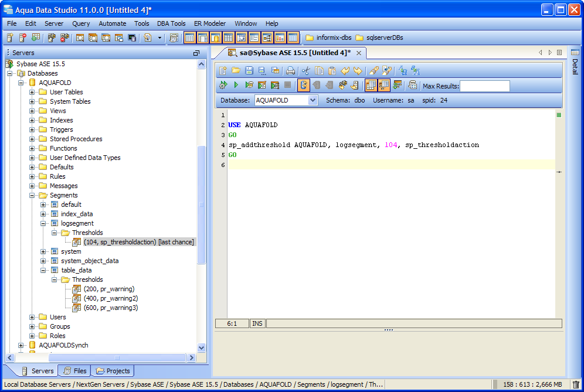Click the Max Results input field
This screenshot has height=392, width=584.
tap(485, 86)
